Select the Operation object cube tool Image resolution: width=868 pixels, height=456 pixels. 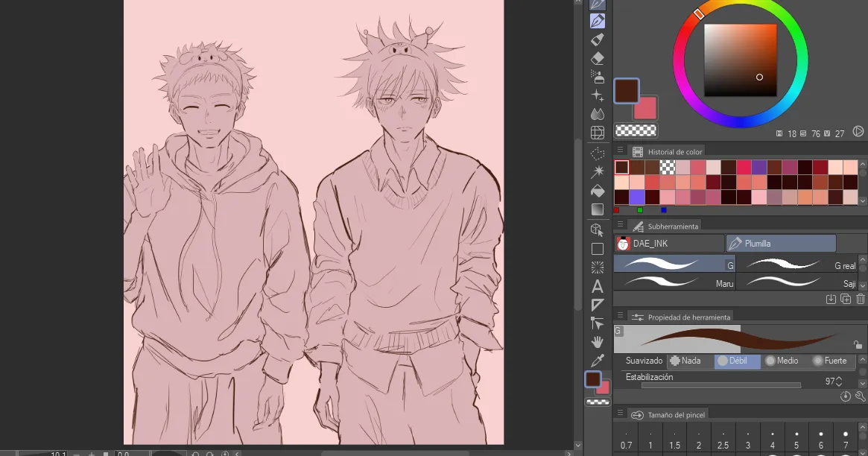click(598, 229)
